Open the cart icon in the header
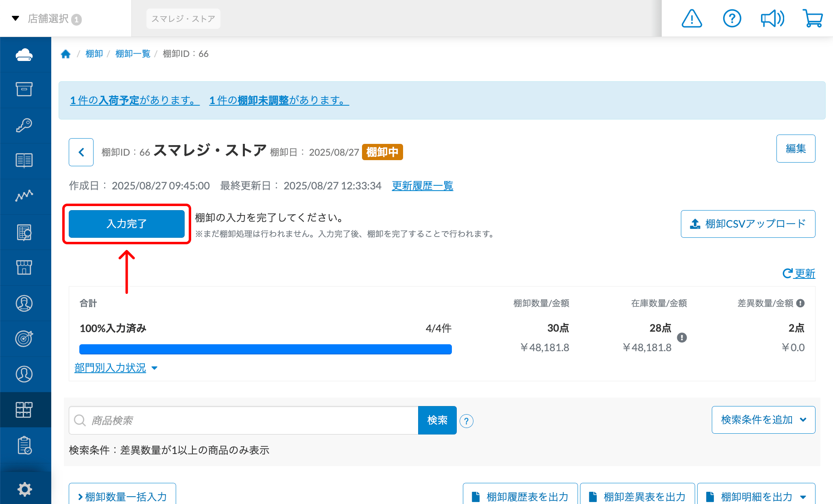 (813, 18)
